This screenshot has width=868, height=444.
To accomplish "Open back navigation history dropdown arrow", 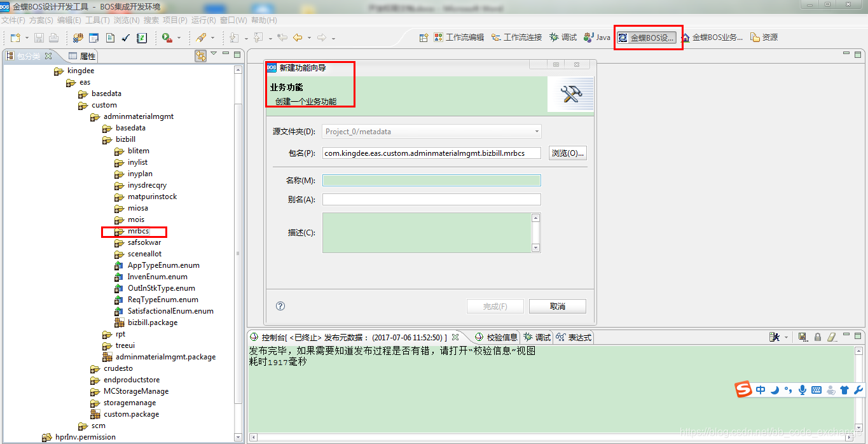I will 309,38.
